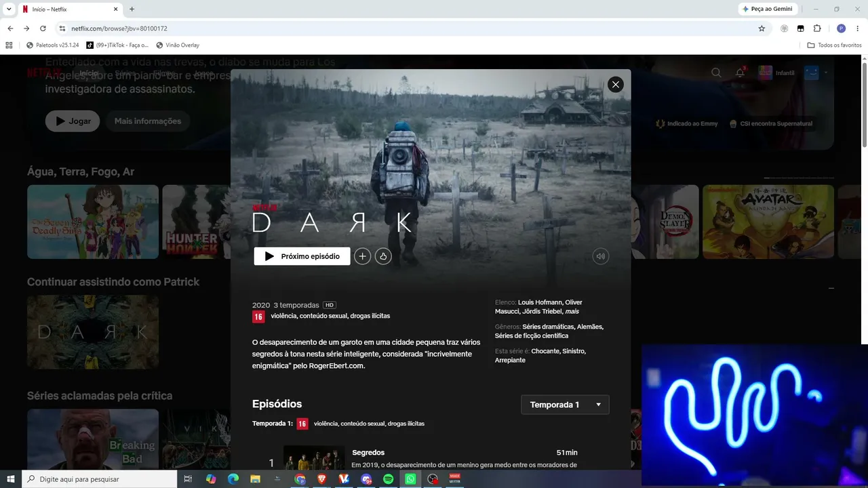The width and height of the screenshot is (868, 488).
Task: Open the Demon Slayer thumbnail
Action: click(x=665, y=222)
